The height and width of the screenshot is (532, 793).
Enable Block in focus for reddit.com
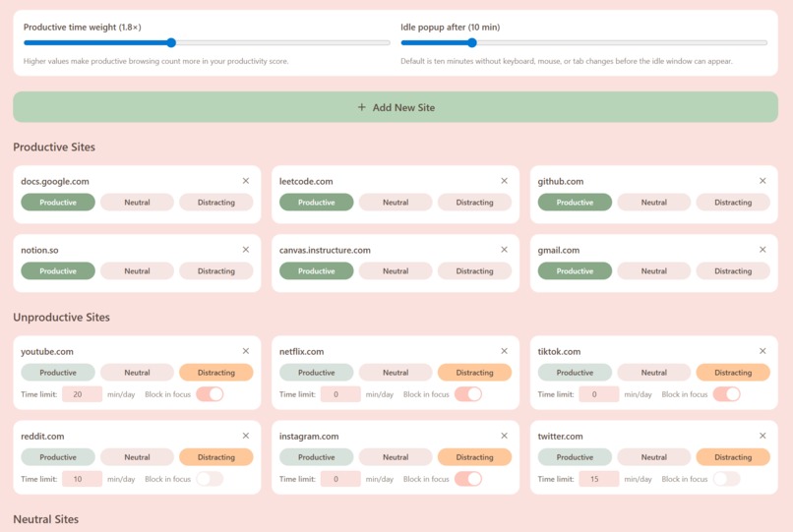[x=210, y=479]
